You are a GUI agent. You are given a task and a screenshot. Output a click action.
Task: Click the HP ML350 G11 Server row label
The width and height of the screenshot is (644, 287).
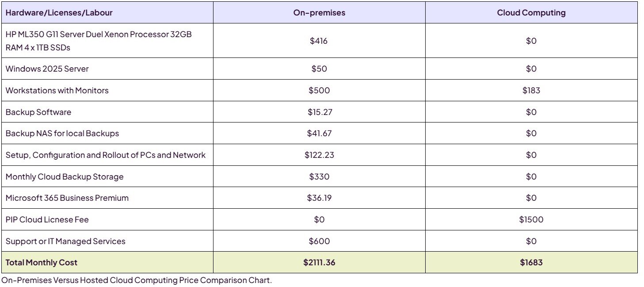[99, 41]
